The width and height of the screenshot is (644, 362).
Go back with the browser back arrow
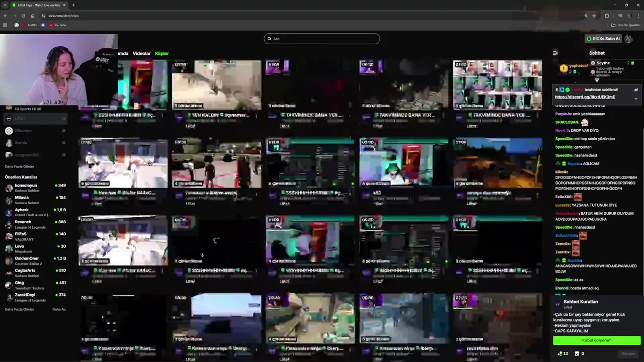[6, 16]
